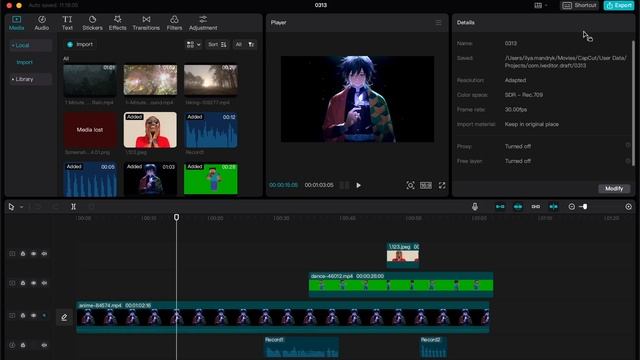The image size is (640, 360).
Task: Open the Media tab
Action: coord(16,23)
